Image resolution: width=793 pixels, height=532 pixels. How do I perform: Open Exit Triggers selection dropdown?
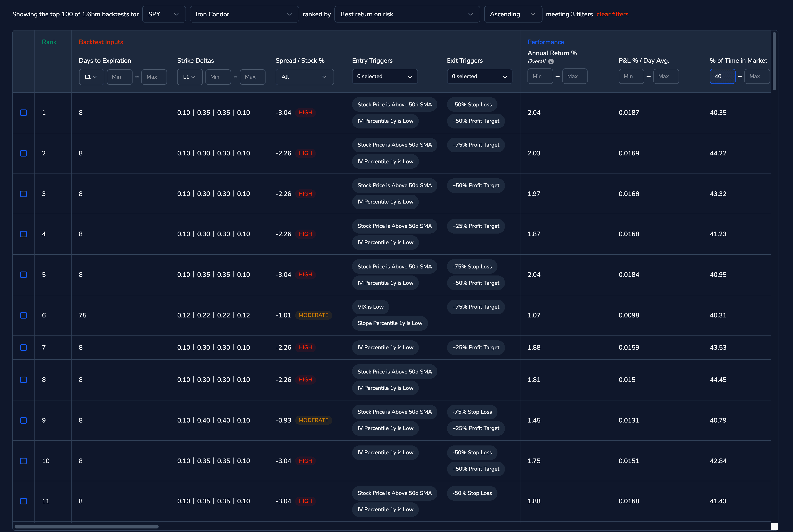479,76
